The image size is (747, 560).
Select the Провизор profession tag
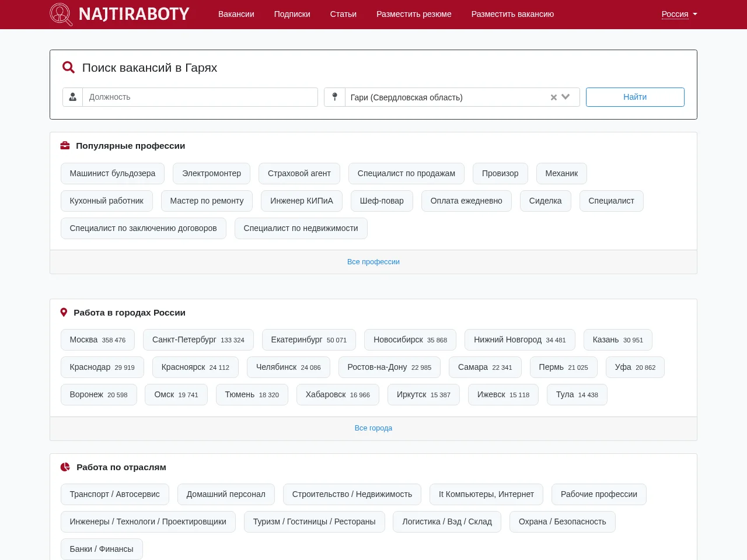(500, 173)
